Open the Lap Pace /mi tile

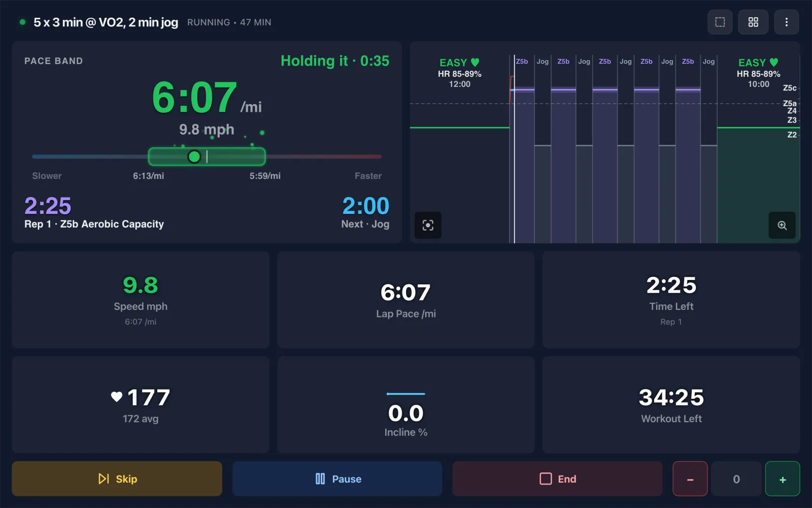point(405,300)
